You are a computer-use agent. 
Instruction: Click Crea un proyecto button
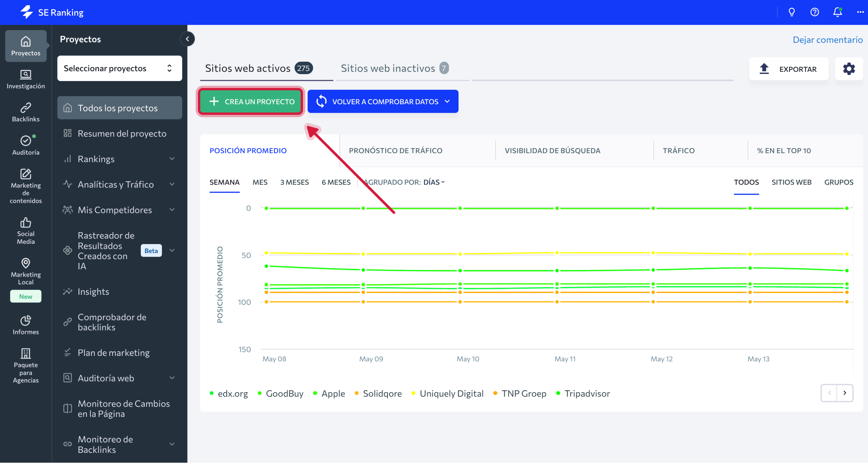[x=251, y=102]
